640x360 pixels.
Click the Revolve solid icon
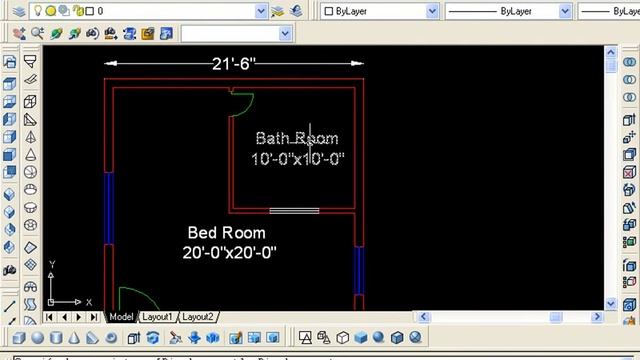pos(153,338)
